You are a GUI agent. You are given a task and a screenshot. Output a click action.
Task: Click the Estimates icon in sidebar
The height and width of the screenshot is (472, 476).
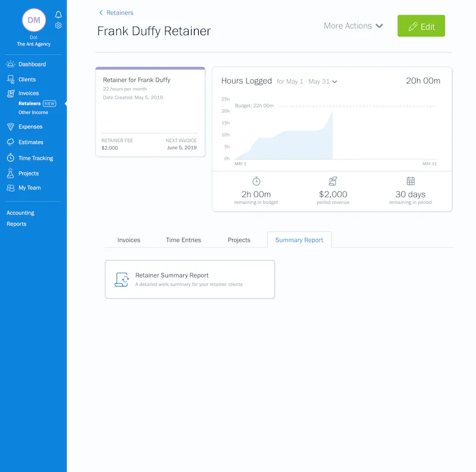11,142
